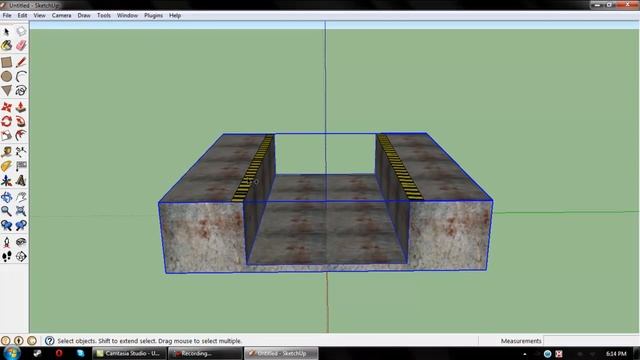
Task: Click the right yellow-striped edge of model
Action: pos(399,167)
